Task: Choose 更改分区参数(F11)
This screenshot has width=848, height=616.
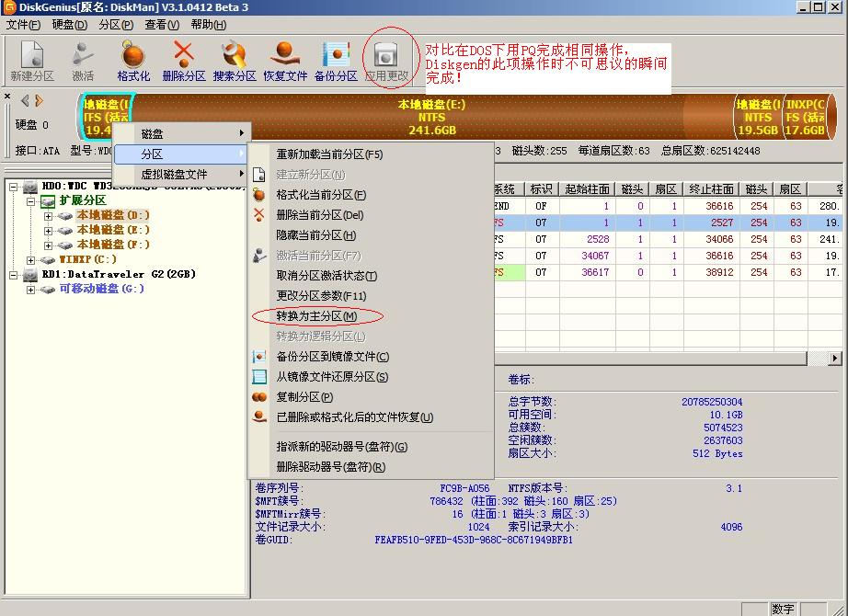Action: coord(321,296)
